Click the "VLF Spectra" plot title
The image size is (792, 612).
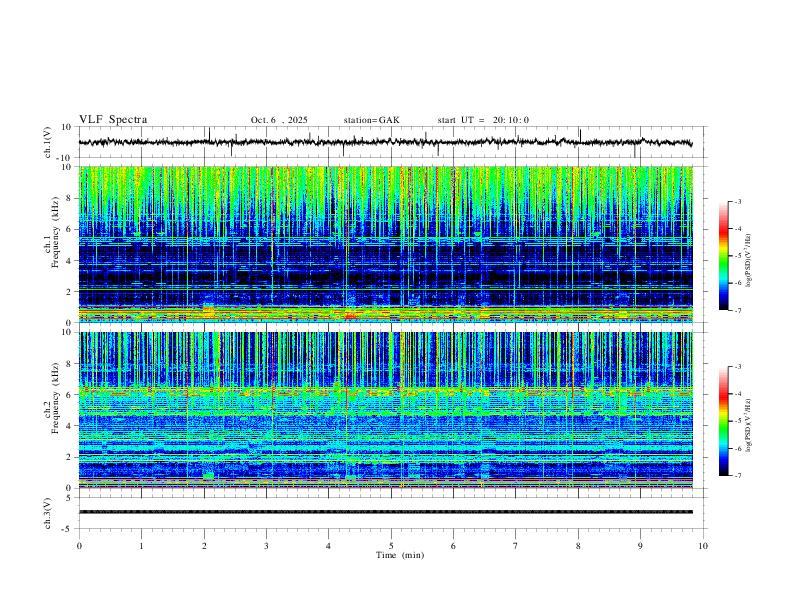coord(113,120)
